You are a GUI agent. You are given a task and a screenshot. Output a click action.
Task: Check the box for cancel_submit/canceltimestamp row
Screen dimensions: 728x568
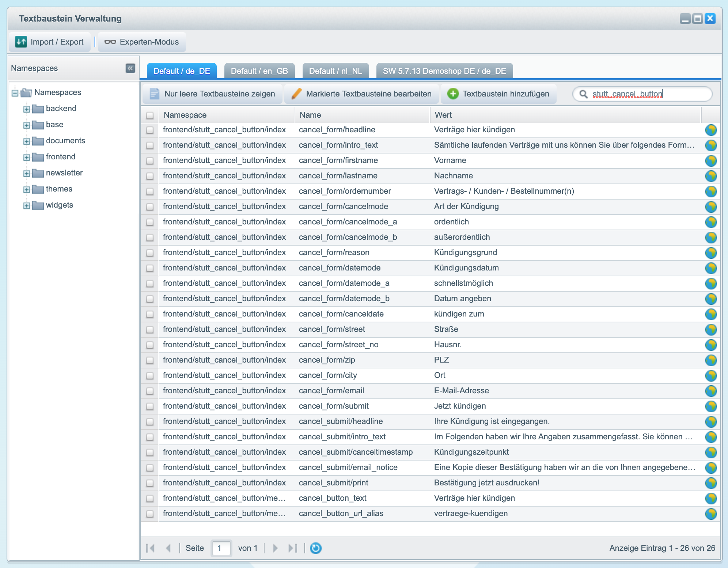[150, 452]
